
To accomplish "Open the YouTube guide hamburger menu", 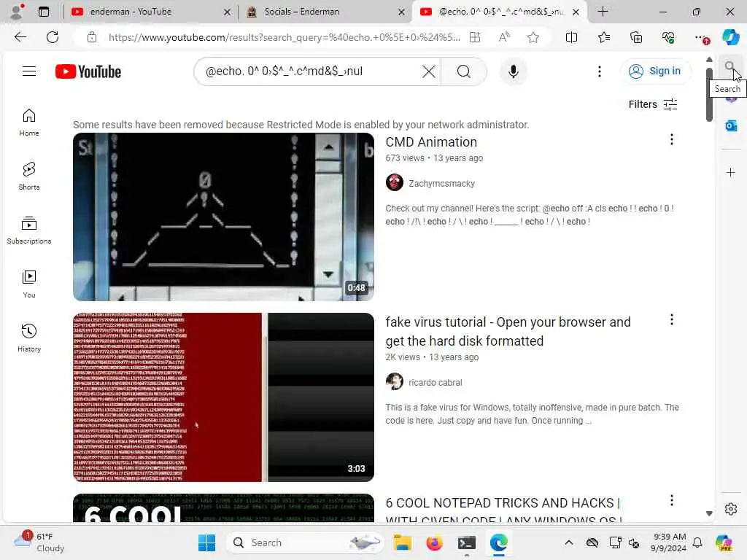I will pyautogui.click(x=29, y=71).
